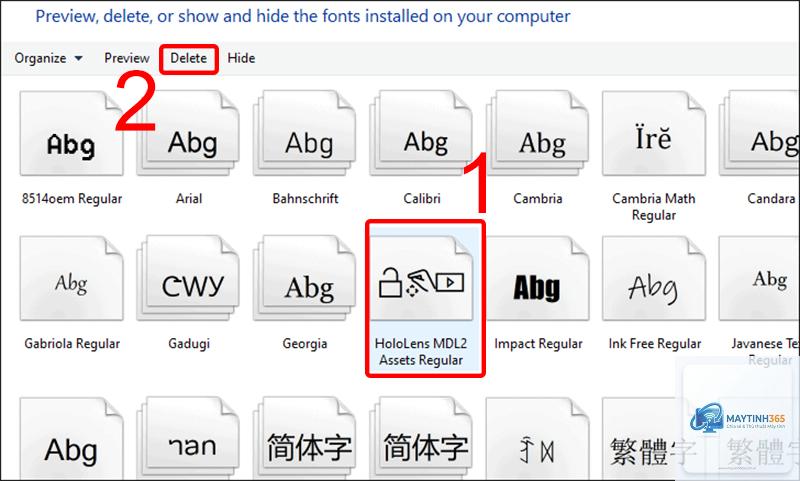The height and width of the screenshot is (481, 800).
Task: Click the 'Calibri' font name label
Action: coord(421,198)
